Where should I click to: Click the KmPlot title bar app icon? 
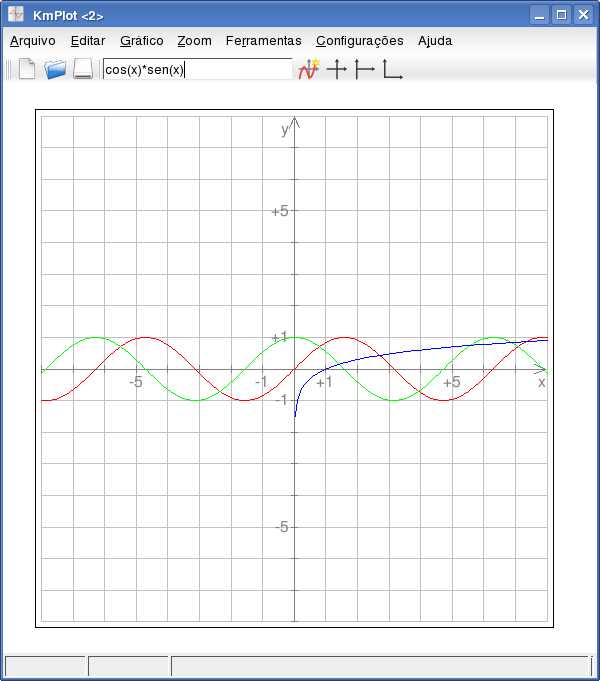(16, 14)
